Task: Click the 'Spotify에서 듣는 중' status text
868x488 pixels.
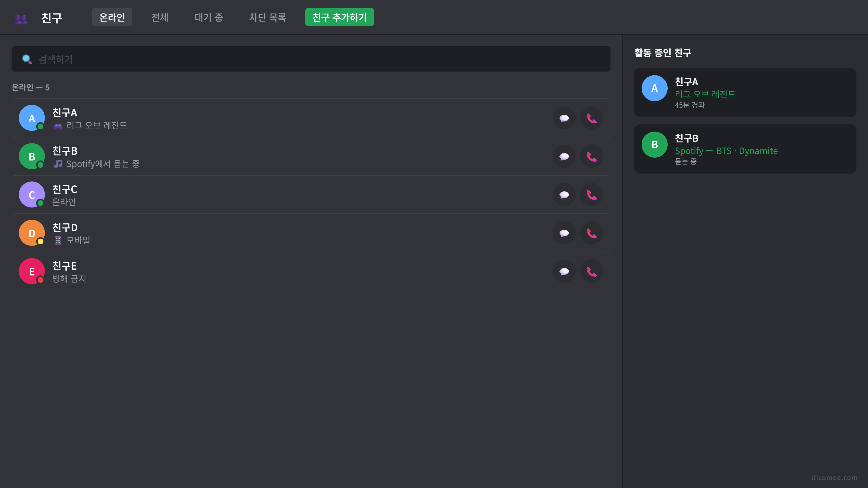Action: (103, 164)
